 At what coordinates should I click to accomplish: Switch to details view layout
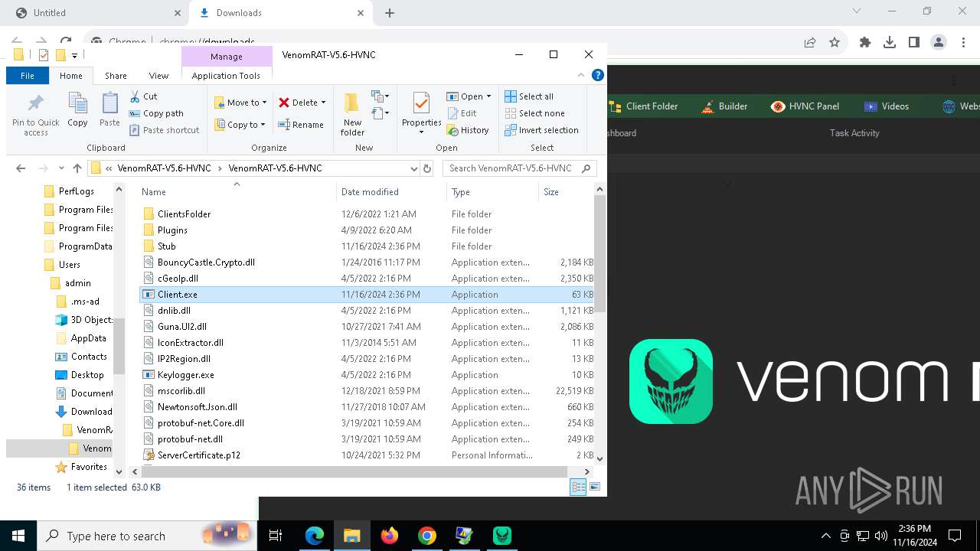[578, 487]
